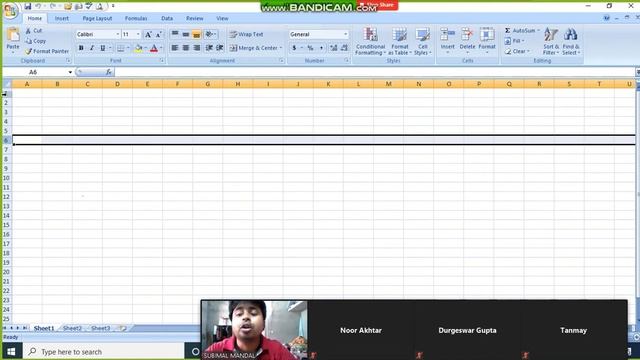Apply the red font color
The width and height of the screenshot is (640, 360).
tap(154, 49)
